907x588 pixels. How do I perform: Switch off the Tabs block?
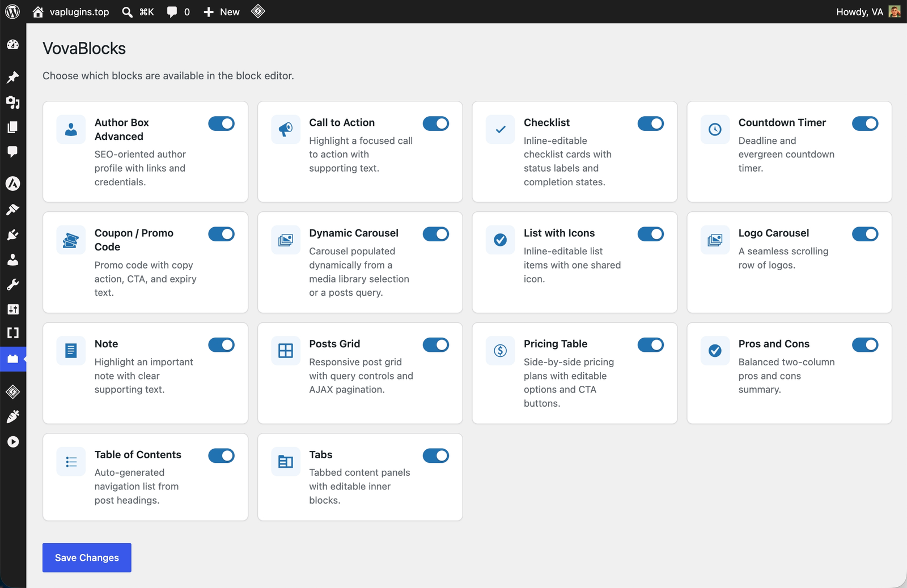tap(436, 455)
